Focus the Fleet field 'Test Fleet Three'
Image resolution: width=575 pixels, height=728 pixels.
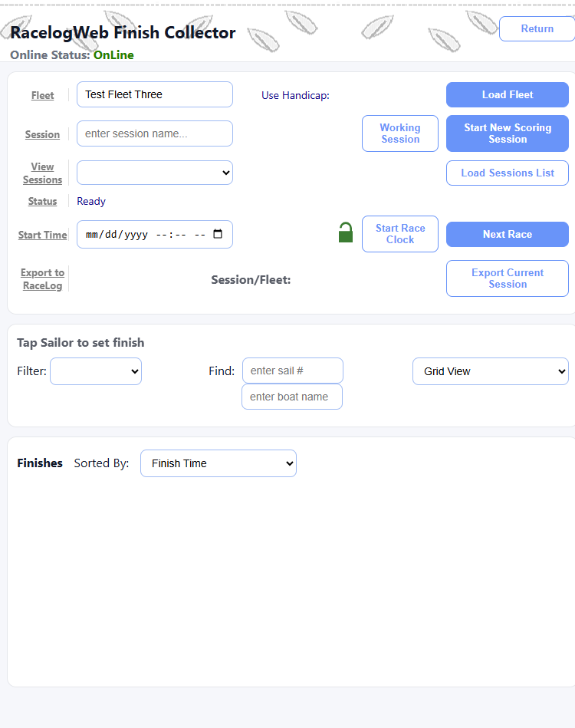point(155,94)
